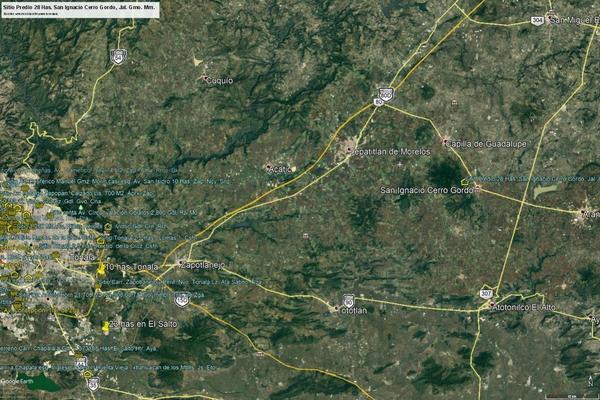Click the Atotonilco El Alto town marker
The width and height of the screenshot is (600, 400).
pyautogui.click(x=492, y=307)
